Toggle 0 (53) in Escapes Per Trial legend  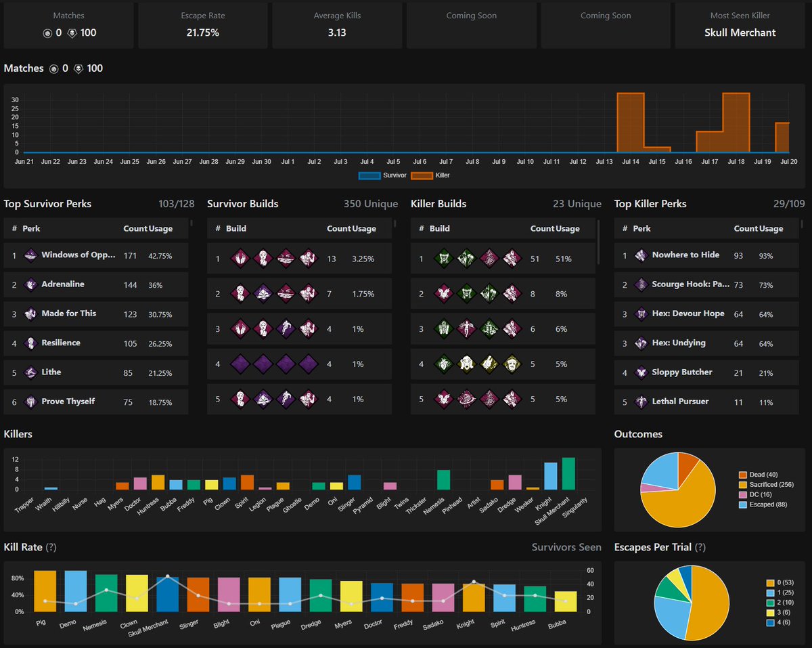coord(779,583)
